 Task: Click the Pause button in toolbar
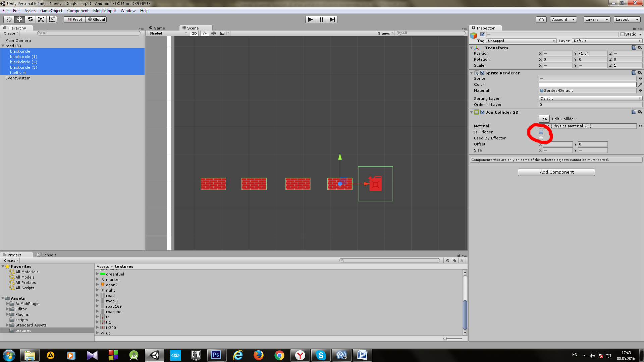coord(322,19)
